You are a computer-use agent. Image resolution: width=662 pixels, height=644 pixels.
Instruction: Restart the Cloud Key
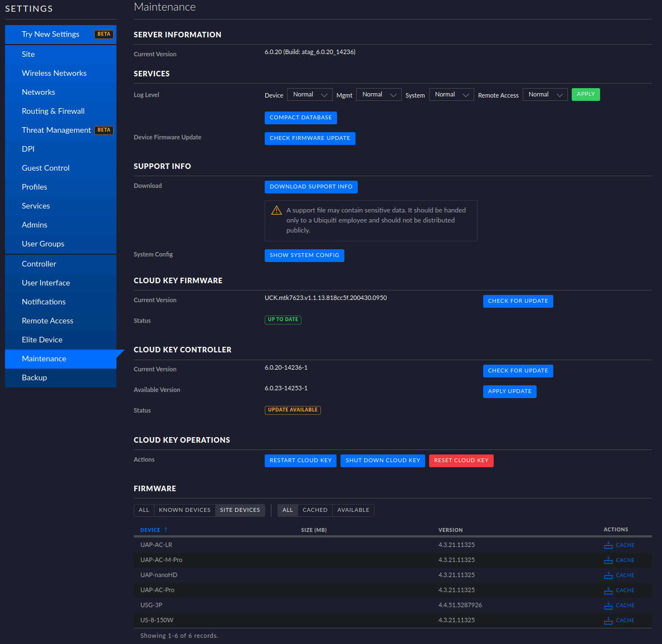[300, 461]
